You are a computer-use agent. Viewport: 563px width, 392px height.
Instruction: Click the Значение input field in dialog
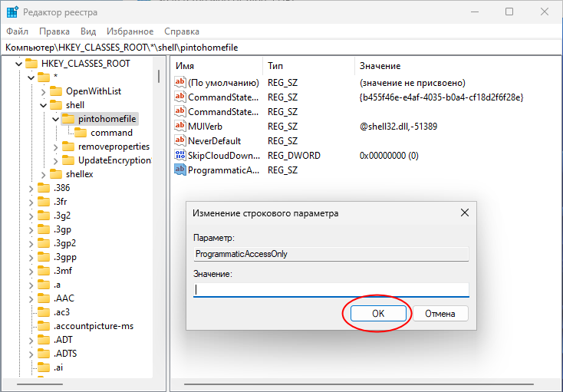331,290
